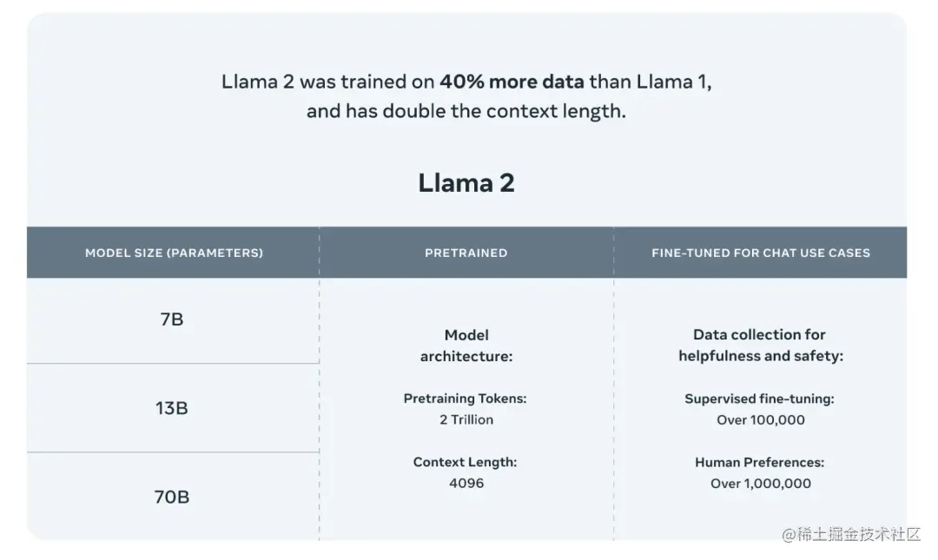Click the "Llama 2" table title

(x=466, y=183)
